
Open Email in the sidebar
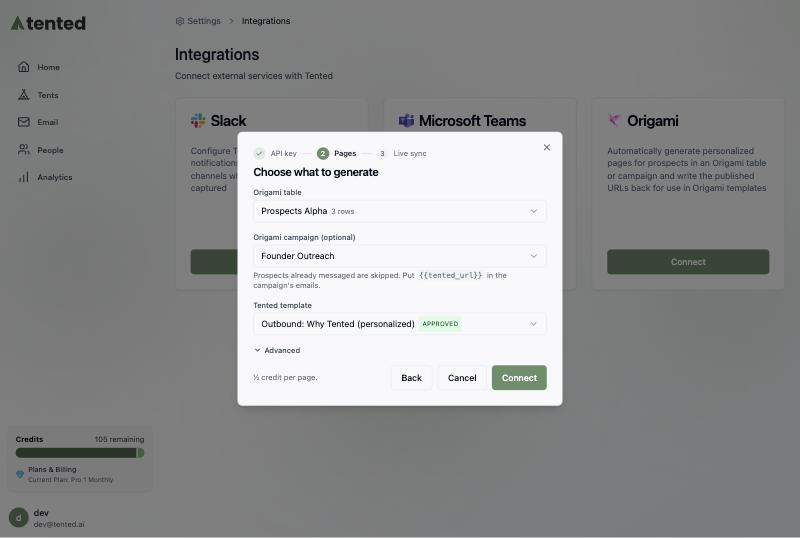(47, 122)
